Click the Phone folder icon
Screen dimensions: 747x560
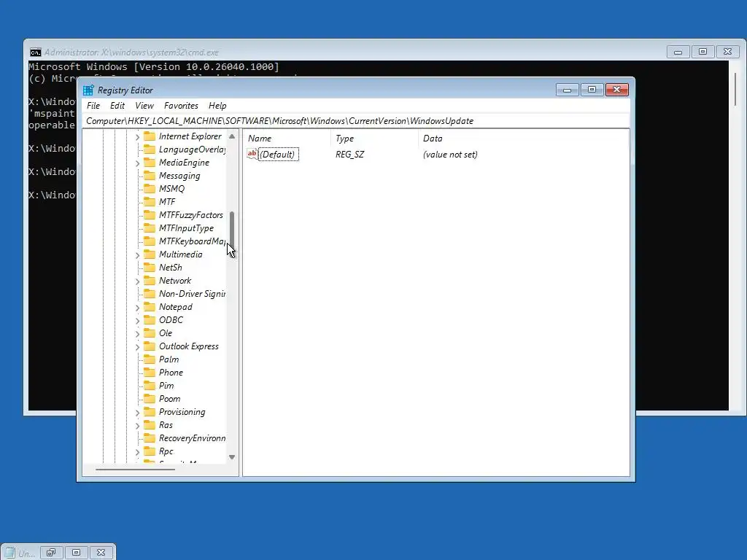coord(150,373)
